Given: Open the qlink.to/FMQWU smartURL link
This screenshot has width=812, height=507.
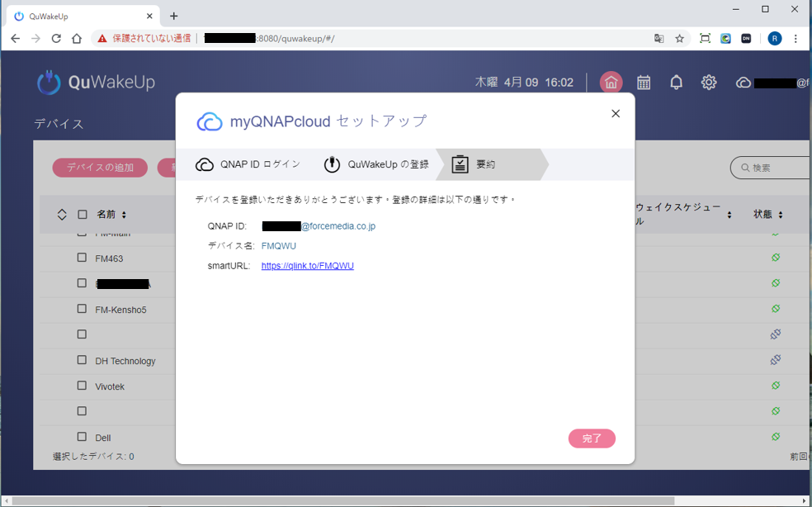Looking at the screenshot, I should pos(307,266).
